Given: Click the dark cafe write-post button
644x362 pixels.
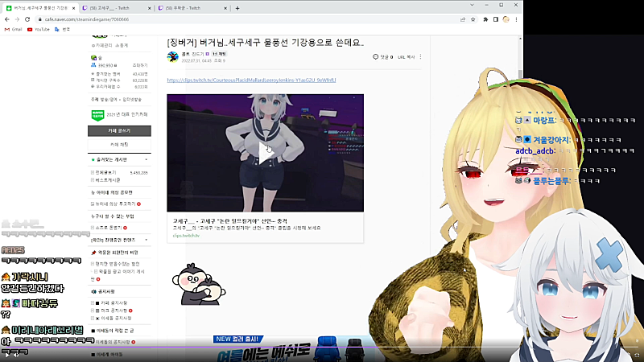Looking at the screenshot, I should (x=119, y=130).
